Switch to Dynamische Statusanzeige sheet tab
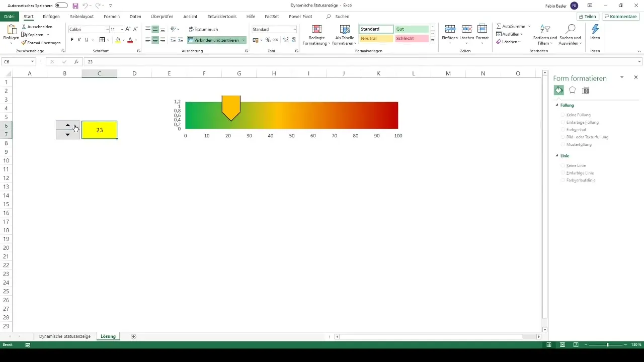Image resolution: width=644 pixels, height=362 pixels. coord(65,336)
